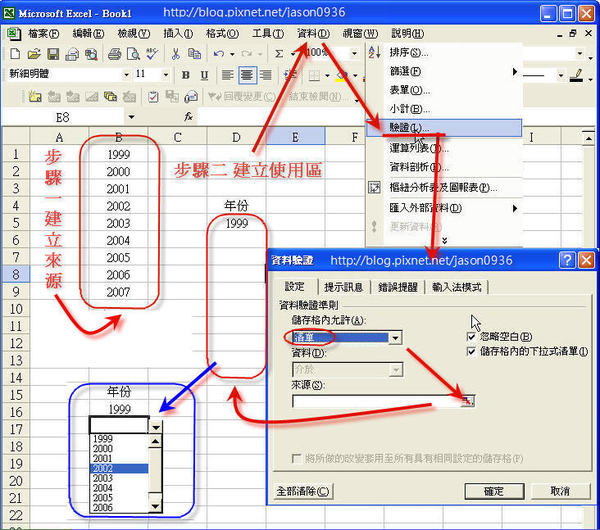Click the PivotTable icon next to 樞紐分析表
Screen dimensions: 600x530
[374, 188]
